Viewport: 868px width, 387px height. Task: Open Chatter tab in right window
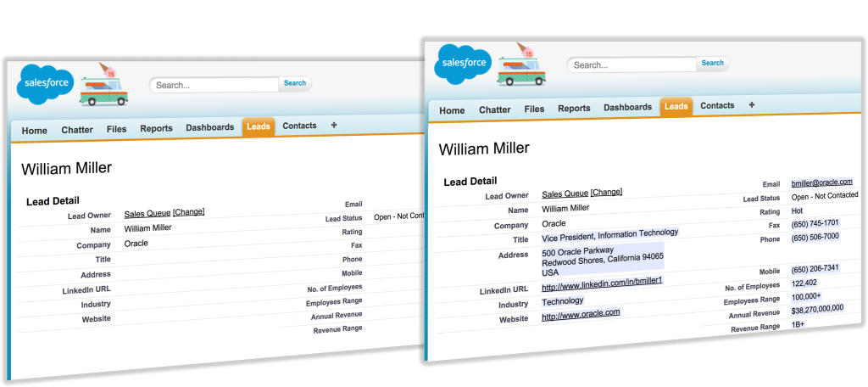coord(495,109)
